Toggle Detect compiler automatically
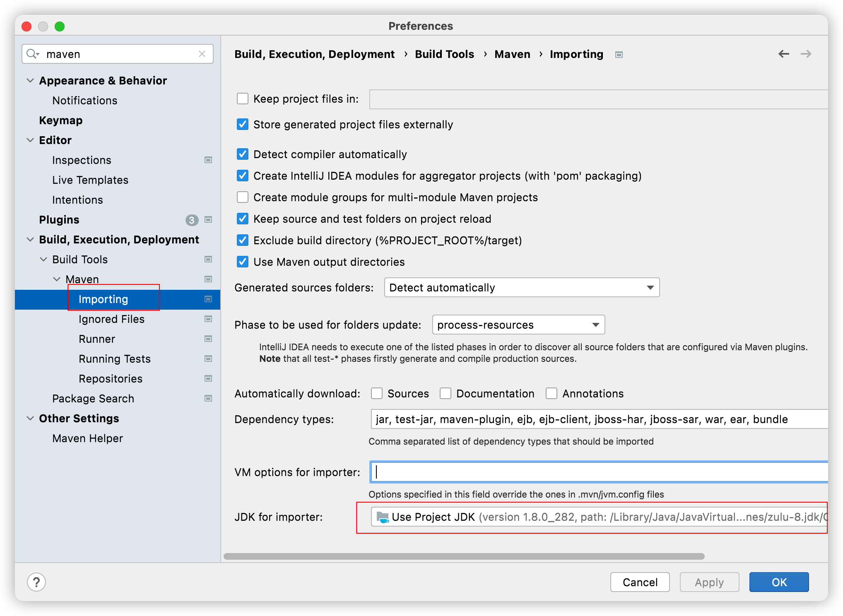 (243, 154)
